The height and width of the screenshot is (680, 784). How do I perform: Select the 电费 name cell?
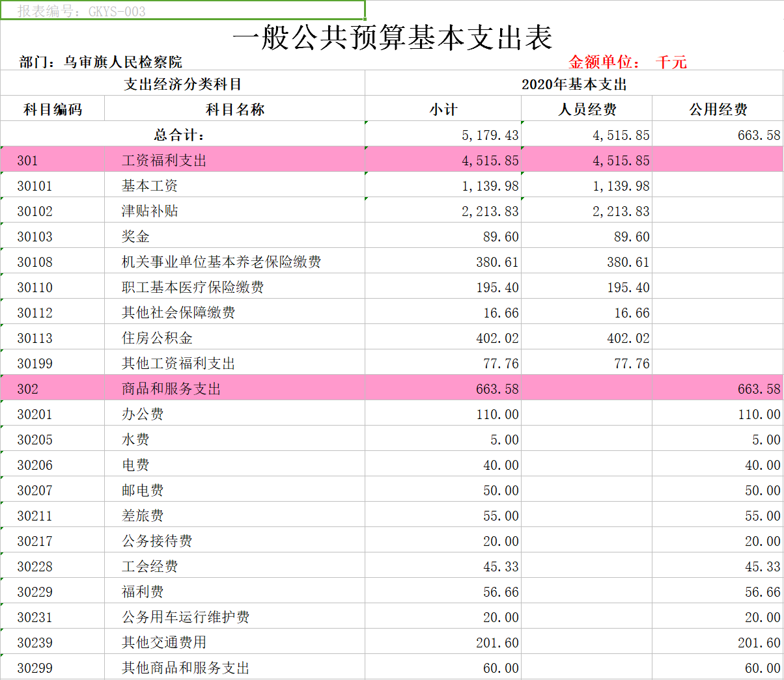[x=235, y=464]
